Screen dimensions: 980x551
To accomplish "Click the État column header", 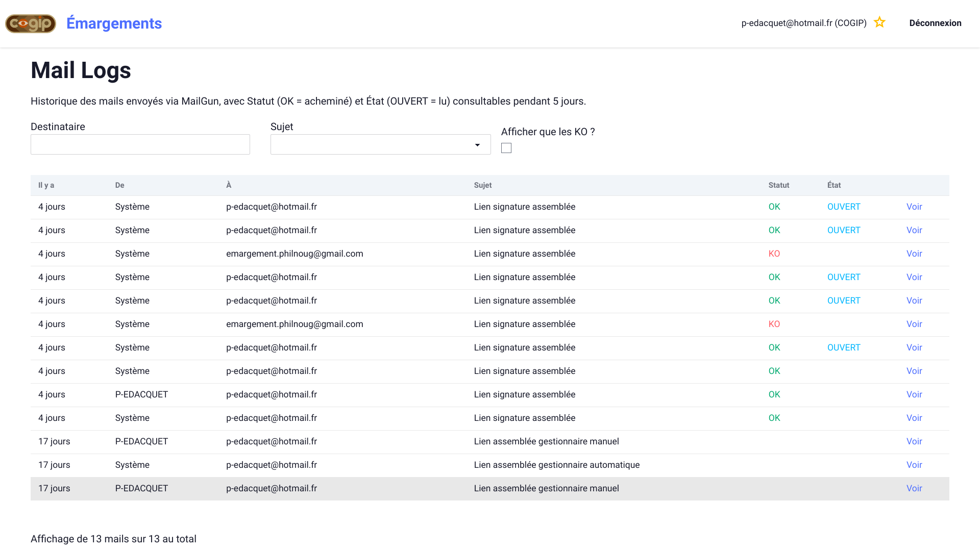I will tap(834, 185).
